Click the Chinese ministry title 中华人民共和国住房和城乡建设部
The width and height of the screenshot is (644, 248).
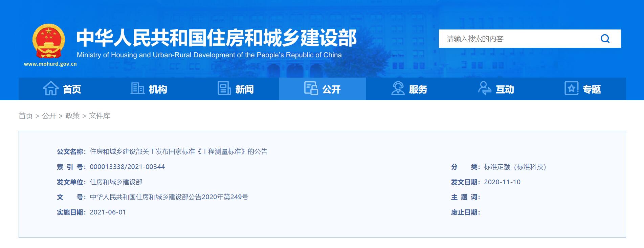click(x=217, y=38)
